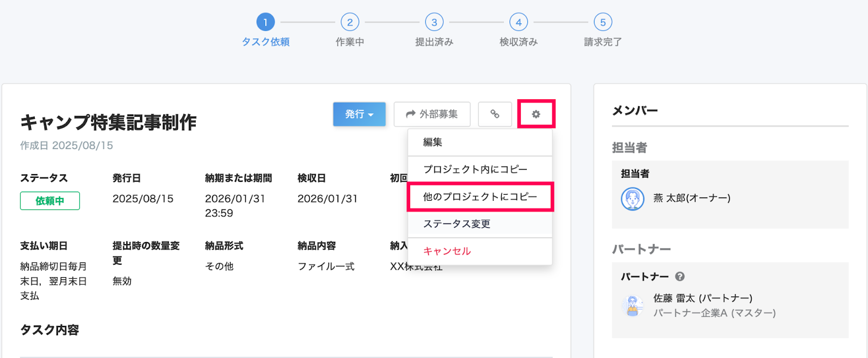Click 提出時の数量変更 value 無効

(x=122, y=281)
